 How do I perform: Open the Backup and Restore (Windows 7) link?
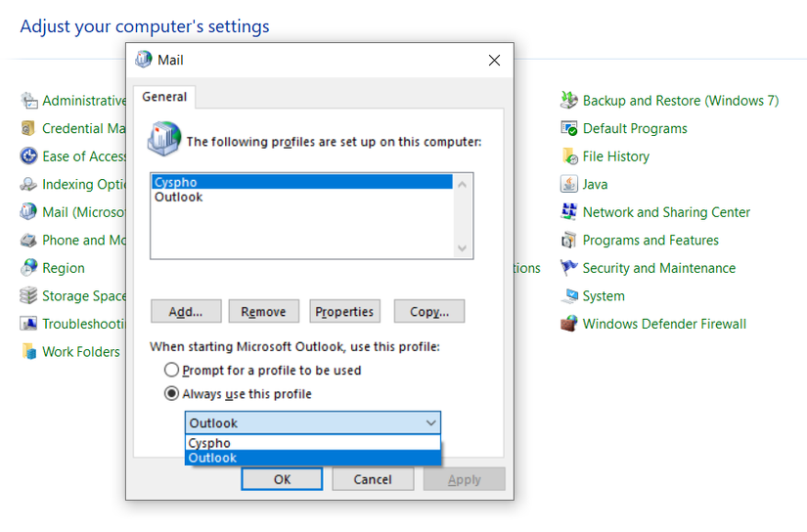[x=681, y=101]
